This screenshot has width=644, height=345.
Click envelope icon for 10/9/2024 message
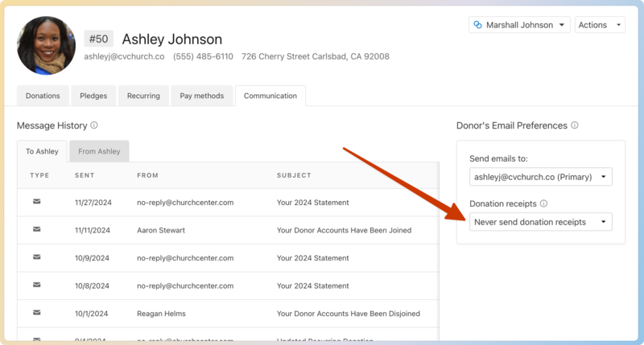tap(36, 258)
